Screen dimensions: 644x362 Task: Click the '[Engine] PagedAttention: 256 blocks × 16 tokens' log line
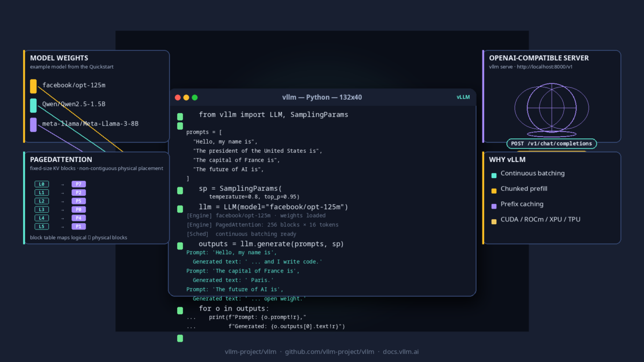click(262, 225)
